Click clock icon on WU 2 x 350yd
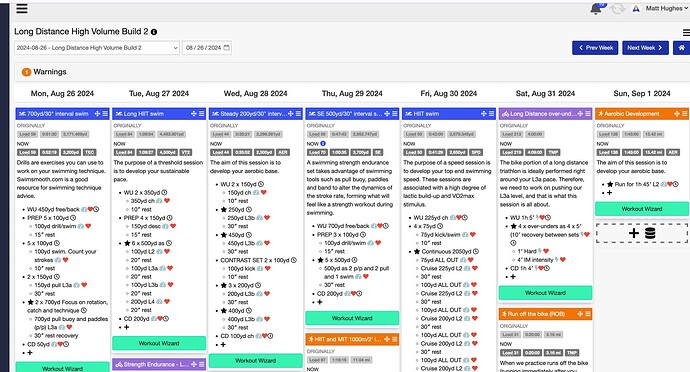The height and width of the screenshot is (372, 690). pyautogui.click(x=164, y=192)
